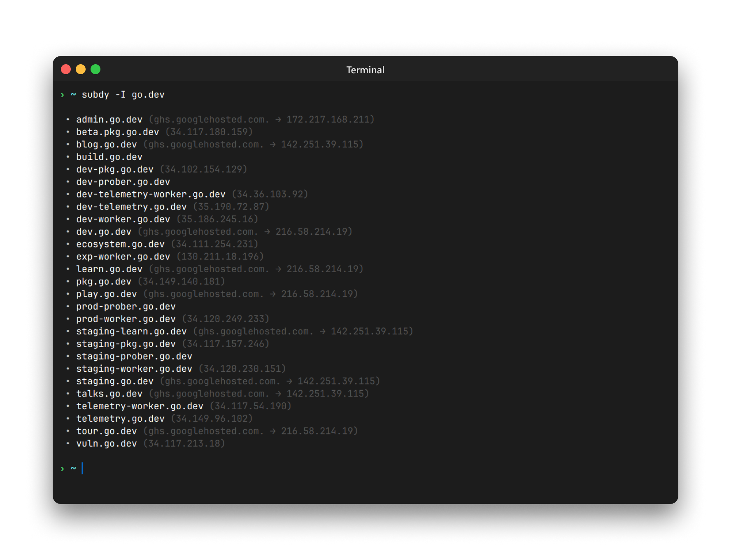Click the IP 34.120.230.151
Image resolution: width=731 pixels, height=560 pixels.
[242, 369]
